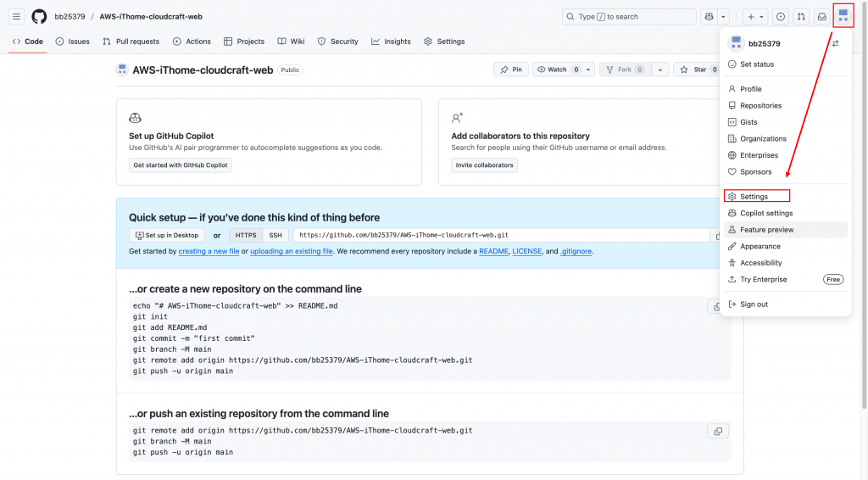Expand the Create new plus dropdown
This screenshot has height=480, width=868.
[755, 16]
